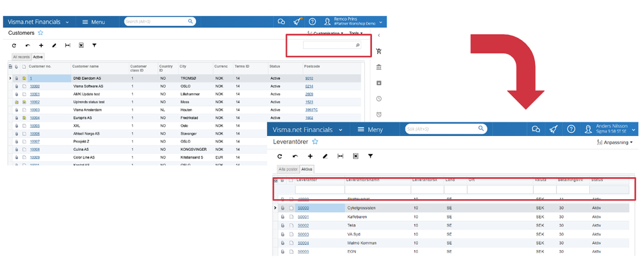This screenshot has height=268, width=644.
Task: Click bank building icon in right sidebar
Action: [378, 67]
